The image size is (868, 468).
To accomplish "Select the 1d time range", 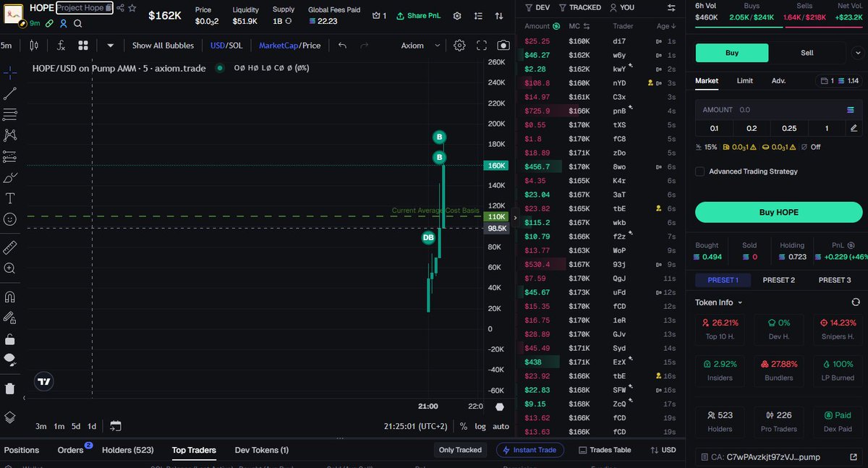I will coord(92,426).
